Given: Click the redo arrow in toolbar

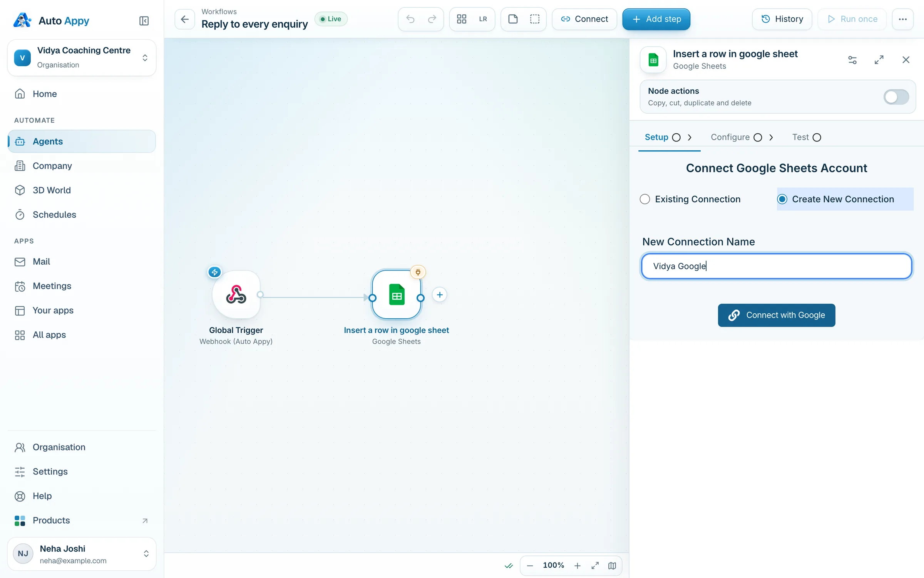Looking at the screenshot, I should 432,19.
